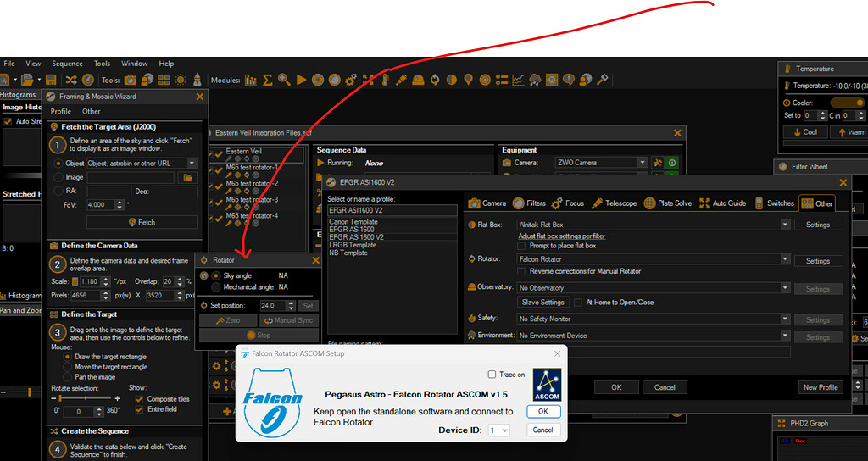Open the Object, astrobin or other URL combo
Viewport: 868px width, 461px height.
click(x=142, y=164)
